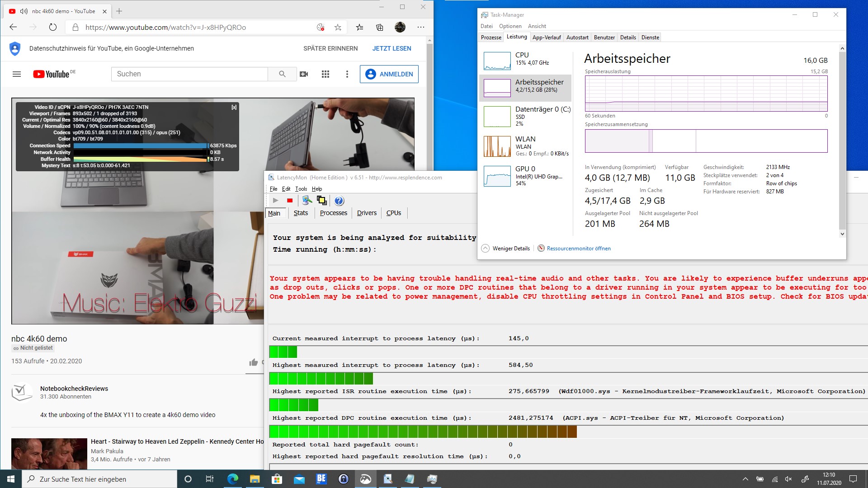
Task: Open Microsoft Store from taskbar
Action: [x=277, y=479]
